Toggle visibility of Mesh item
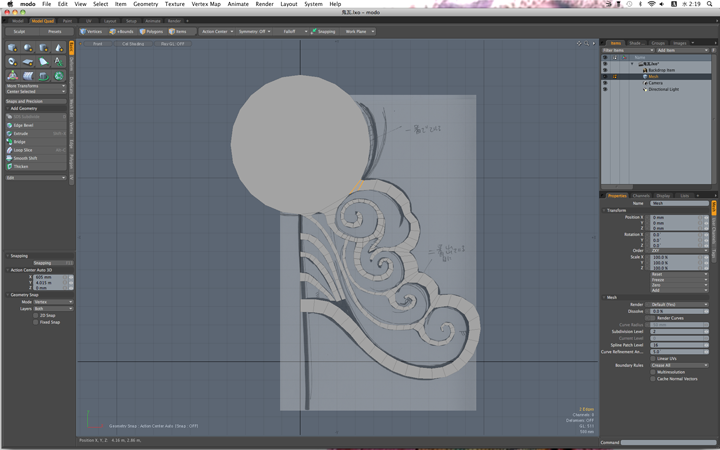 605,76
